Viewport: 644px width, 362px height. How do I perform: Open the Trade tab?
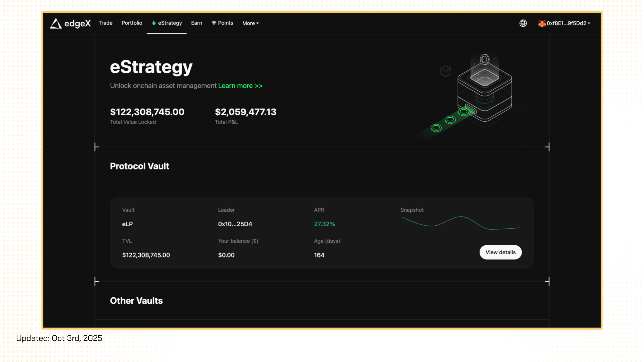click(x=105, y=23)
